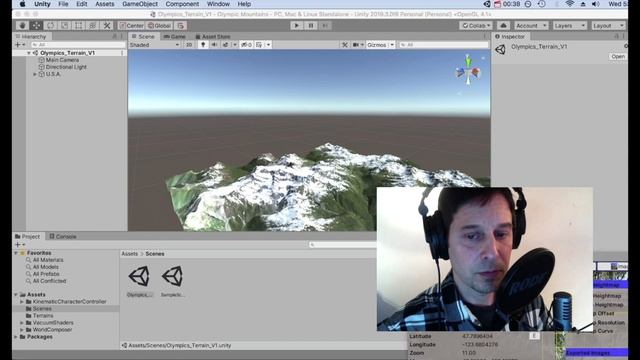Open the Gizmos dropdown arrow

point(392,45)
